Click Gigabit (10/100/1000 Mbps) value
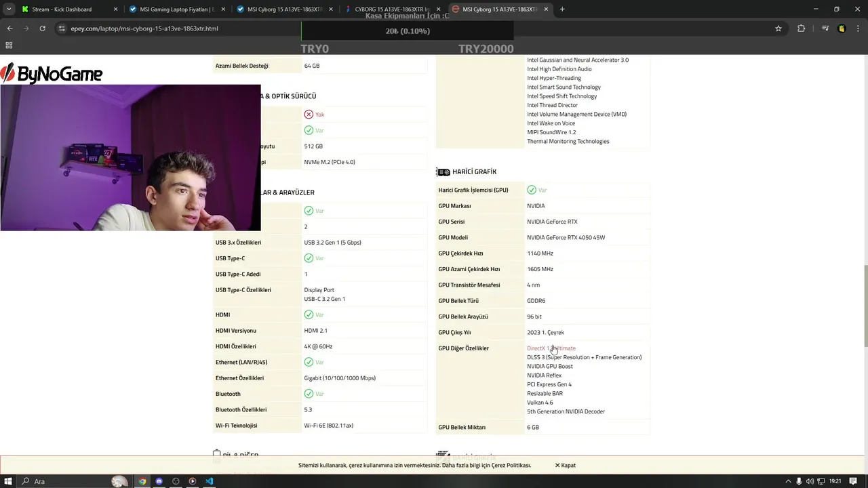The width and height of the screenshot is (868, 488). (x=339, y=378)
